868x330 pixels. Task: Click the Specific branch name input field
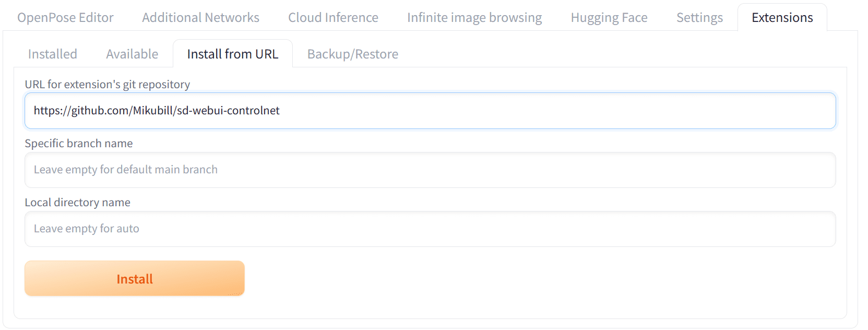[x=430, y=170]
